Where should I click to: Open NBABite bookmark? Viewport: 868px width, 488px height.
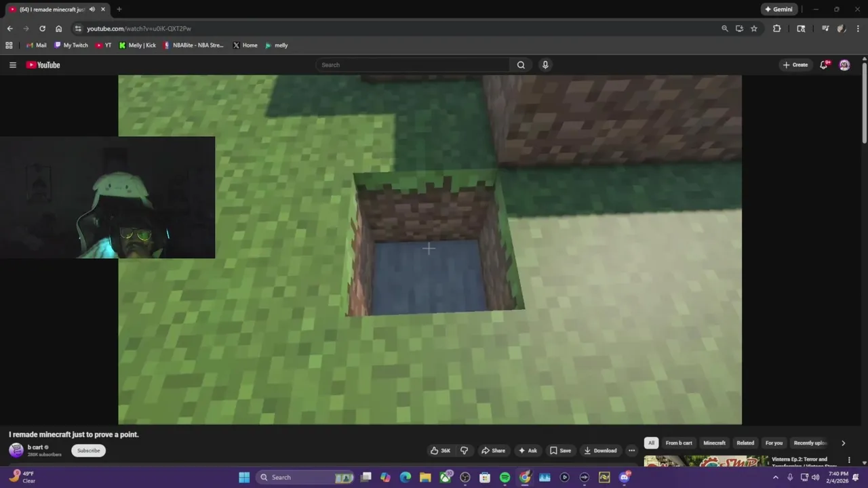193,45
